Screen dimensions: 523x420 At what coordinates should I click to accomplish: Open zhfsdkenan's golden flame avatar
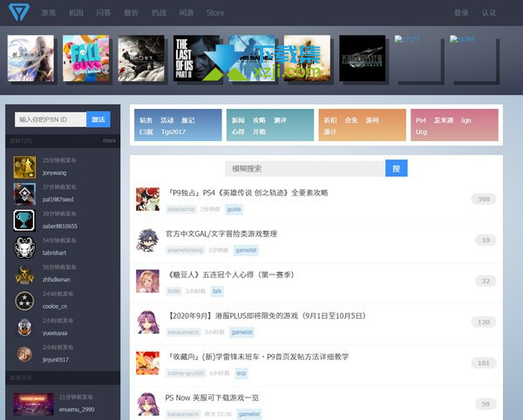click(x=24, y=274)
